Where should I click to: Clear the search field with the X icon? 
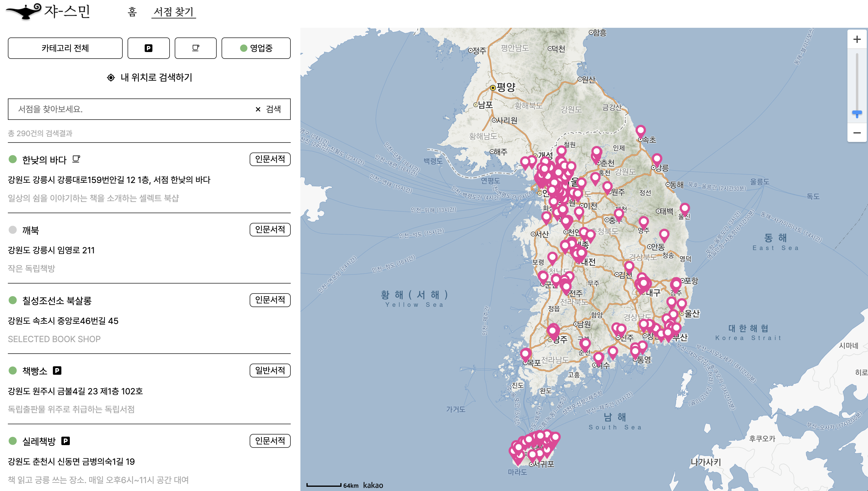tap(258, 109)
